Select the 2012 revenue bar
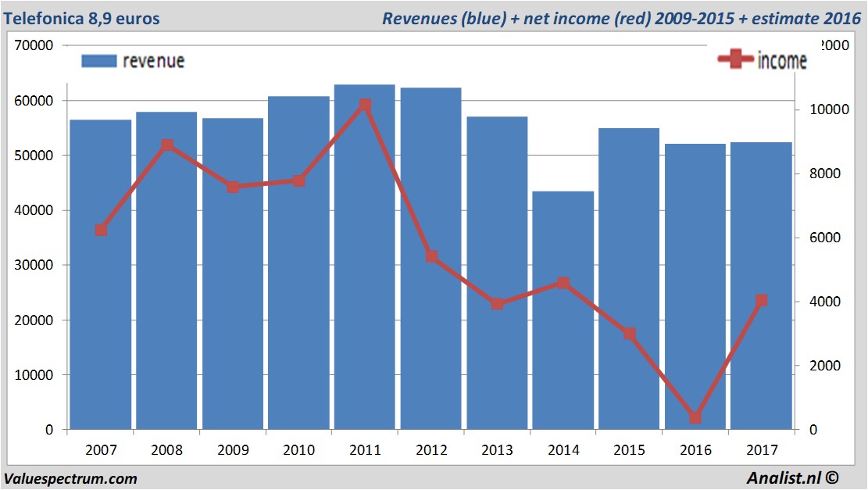The height and width of the screenshot is (490, 868). click(x=430, y=259)
